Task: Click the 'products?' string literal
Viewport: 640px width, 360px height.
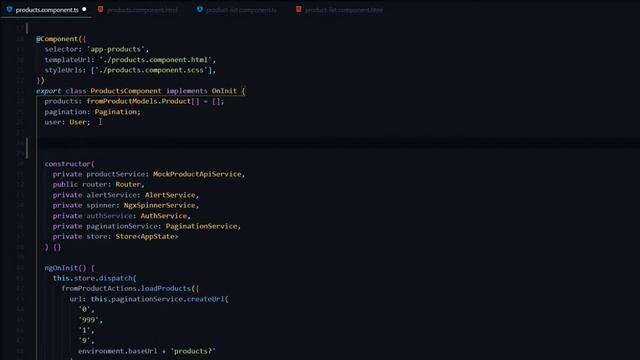Action: pyautogui.click(x=193, y=351)
